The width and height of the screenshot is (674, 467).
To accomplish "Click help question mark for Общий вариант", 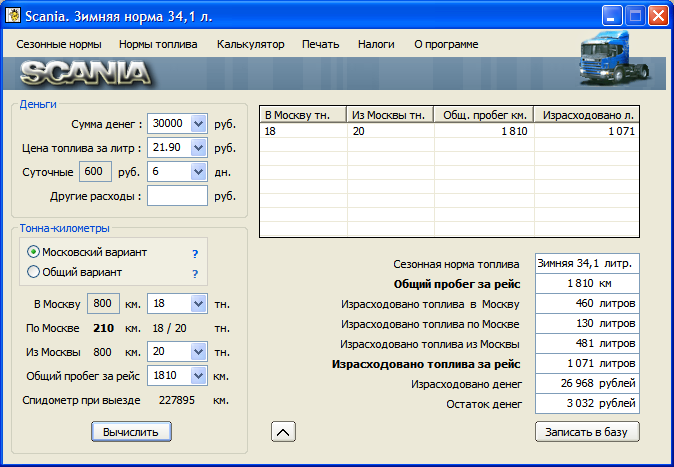I will coord(195,273).
